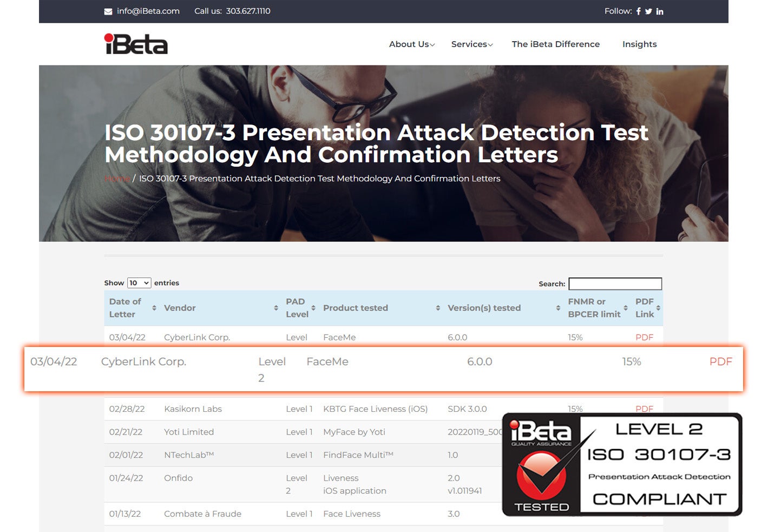This screenshot has width=761, height=532.
Task: Open iBeta LinkedIn page icon
Action: pyautogui.click(x=660, y=11)
